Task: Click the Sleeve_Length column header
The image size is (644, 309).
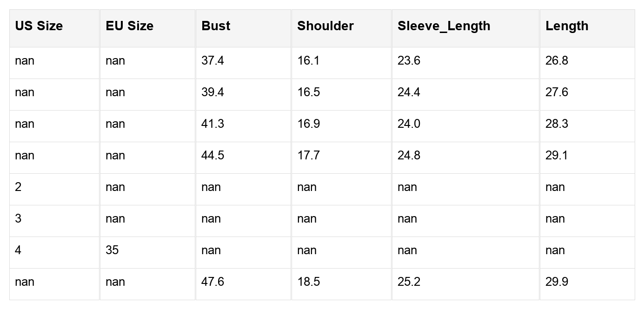Action: pyautogui.click(x=444, y=26)
